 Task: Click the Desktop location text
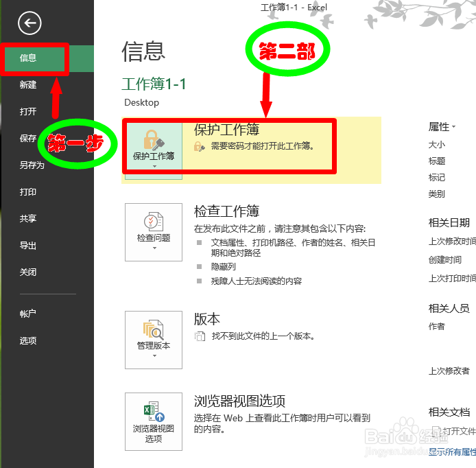[x=141, y=103]
